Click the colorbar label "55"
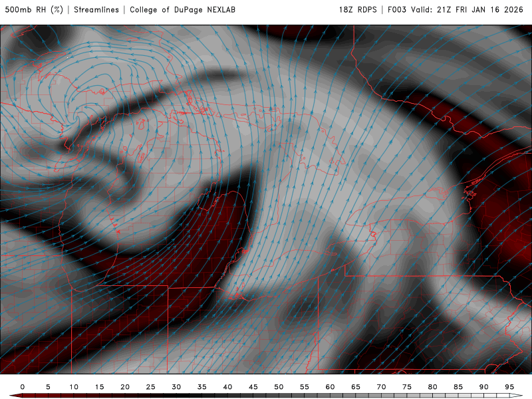Image resolution: width=532 pixels, height=399 pixels. click(305, 387)
